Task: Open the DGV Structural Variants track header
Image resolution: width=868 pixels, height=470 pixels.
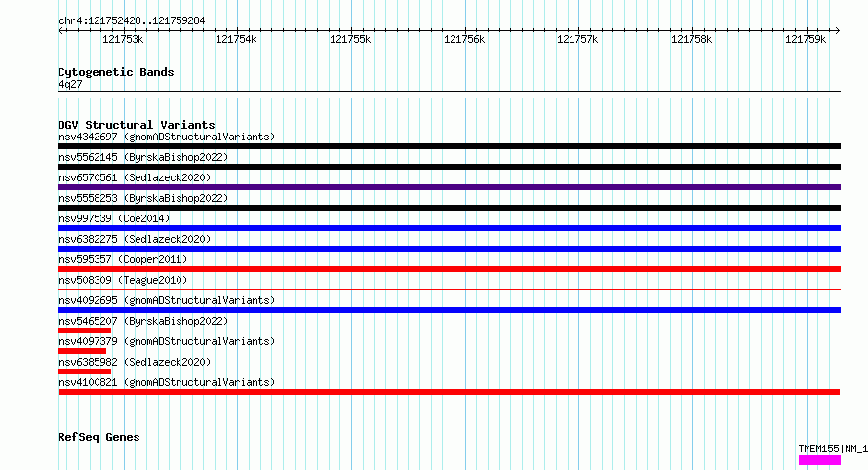Action: (x=137, y=125)
